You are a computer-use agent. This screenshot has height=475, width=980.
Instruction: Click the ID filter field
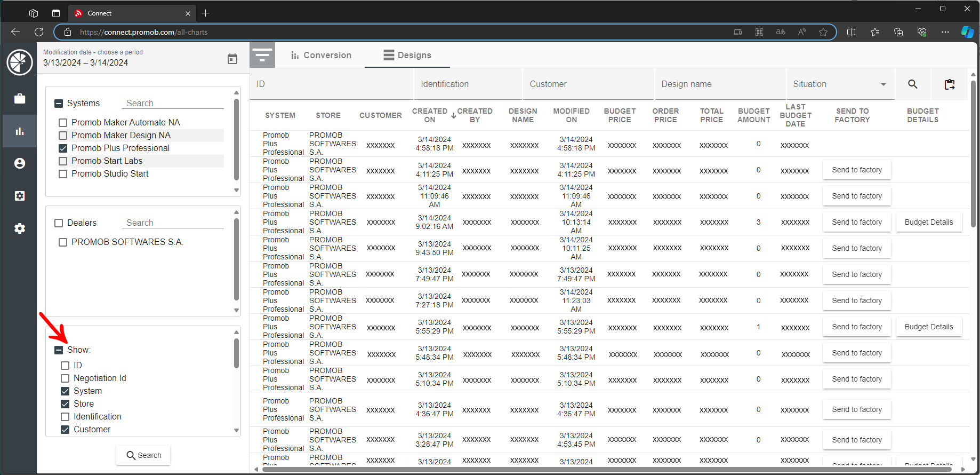point(331,84)
